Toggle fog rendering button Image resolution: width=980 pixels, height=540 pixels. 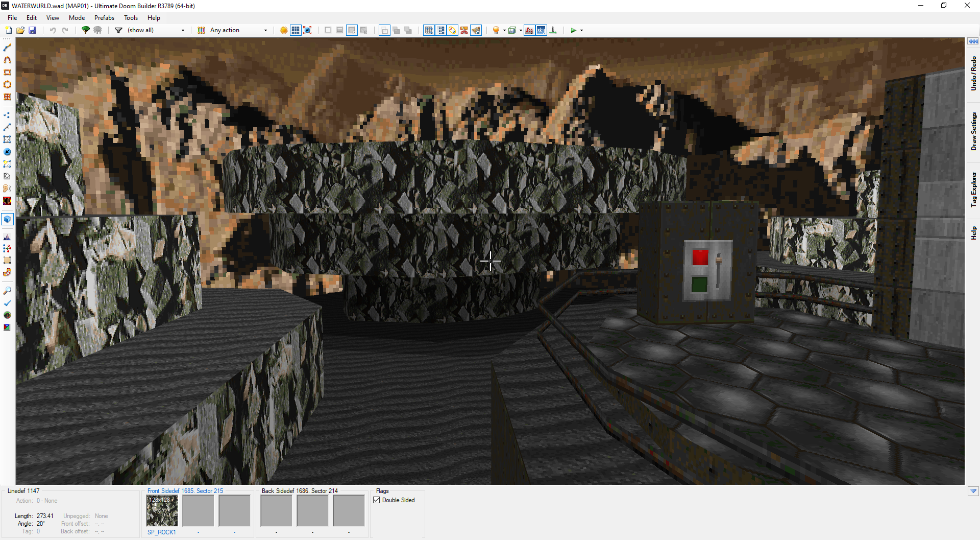[x=529, y=30]
